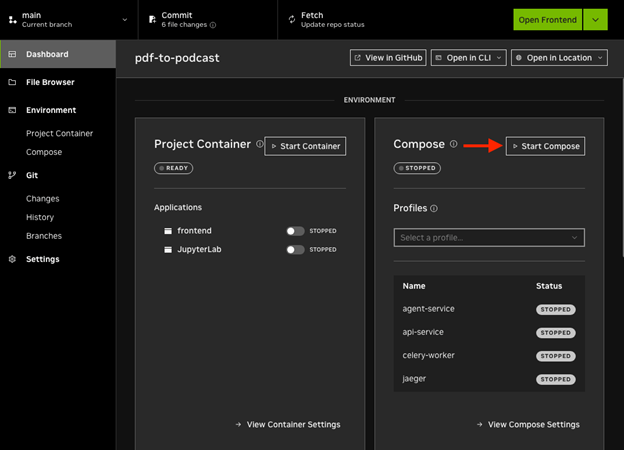Select Branches under Git
The height and width of the screenshot is (450, 624).
44,236
